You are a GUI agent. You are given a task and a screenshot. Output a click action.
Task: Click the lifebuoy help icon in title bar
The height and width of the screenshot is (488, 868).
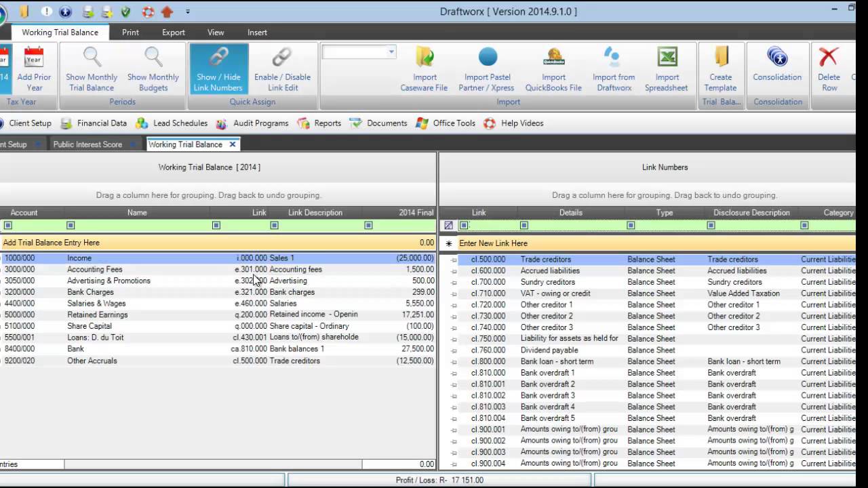tap(148, 12)
